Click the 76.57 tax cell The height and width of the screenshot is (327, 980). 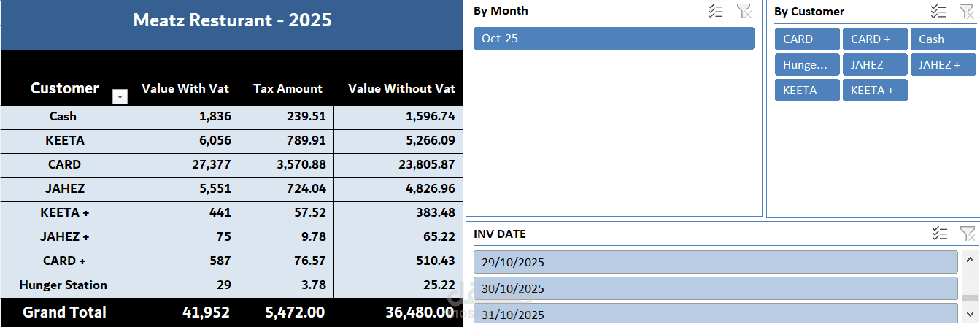[287, 261]
